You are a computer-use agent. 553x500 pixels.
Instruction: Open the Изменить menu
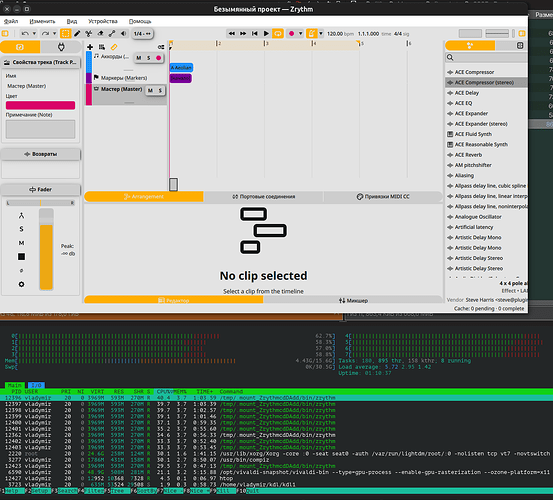point(42,21)
